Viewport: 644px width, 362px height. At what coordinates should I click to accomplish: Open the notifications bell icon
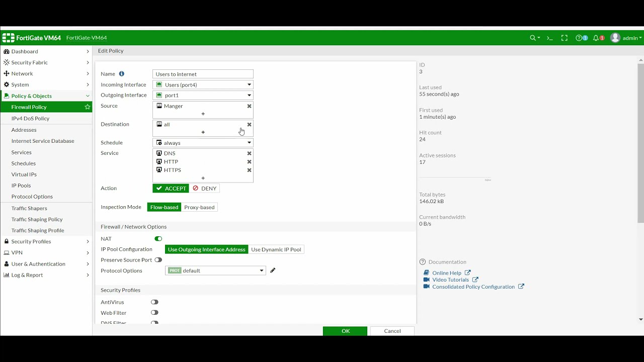[596, 38]
